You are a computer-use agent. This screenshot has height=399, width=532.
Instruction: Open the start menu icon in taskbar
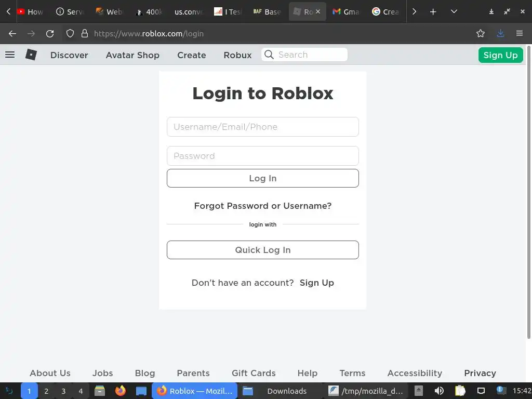tap(9, 391)
